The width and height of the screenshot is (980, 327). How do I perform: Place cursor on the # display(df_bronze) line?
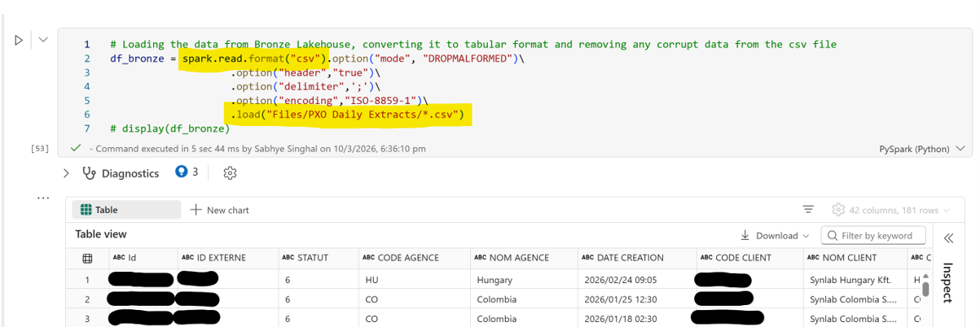click(x=170, y=129)
